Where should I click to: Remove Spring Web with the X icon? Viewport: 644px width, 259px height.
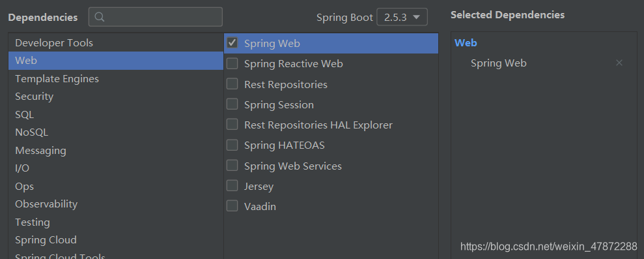coord(619,63)
